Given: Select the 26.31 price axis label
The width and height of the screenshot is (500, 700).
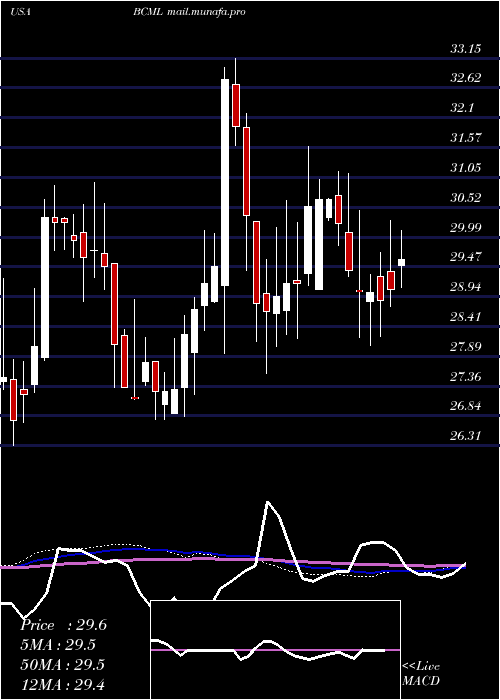Looking at the screenshot, I should pyautogui.click(x=466, y=436).
